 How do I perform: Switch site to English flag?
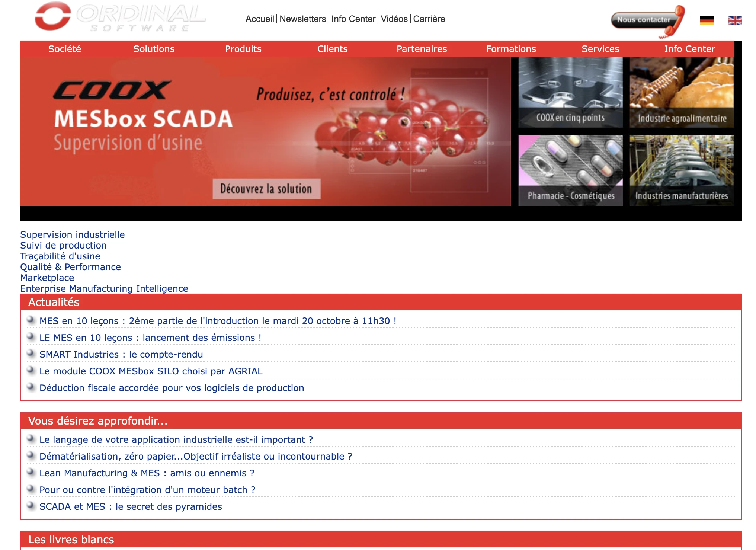pos(735,21)
